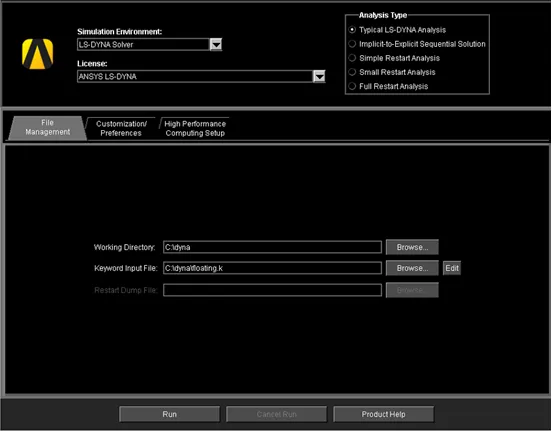
Task: Click the yellow ANSYS logo icon
Action: (x=37, y=54)
